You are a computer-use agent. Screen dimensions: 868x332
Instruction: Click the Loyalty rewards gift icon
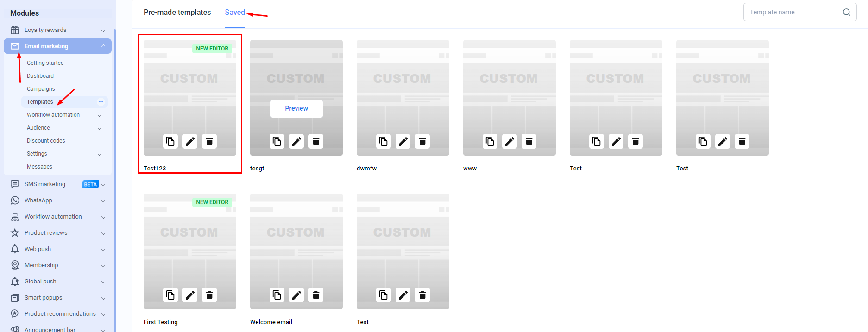15,30
